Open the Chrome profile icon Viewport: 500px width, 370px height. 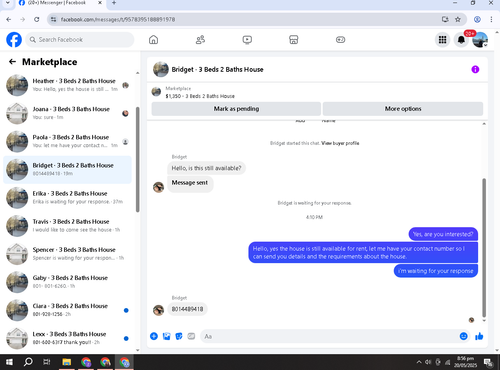click(x=477, y=19)
